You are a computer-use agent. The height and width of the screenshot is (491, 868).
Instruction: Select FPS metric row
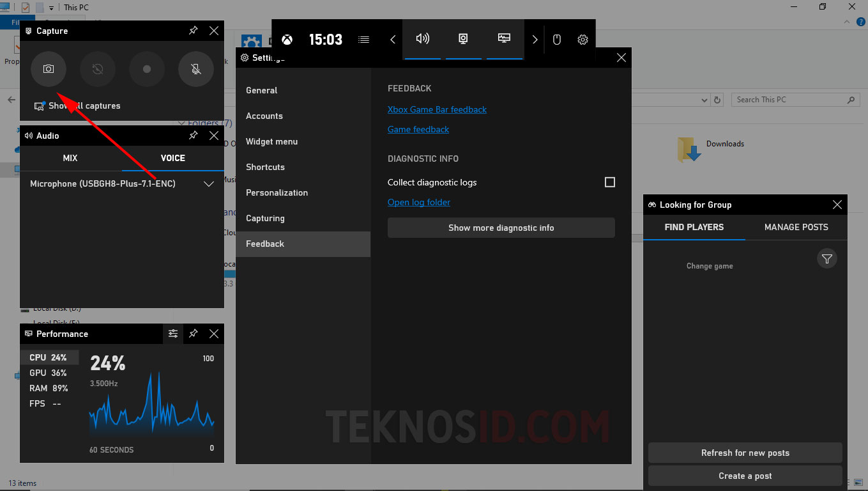49,403
